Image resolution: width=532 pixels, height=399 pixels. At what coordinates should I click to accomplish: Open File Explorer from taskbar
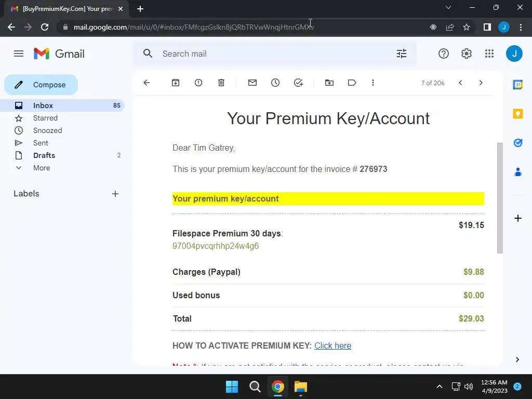pos(301,387)
